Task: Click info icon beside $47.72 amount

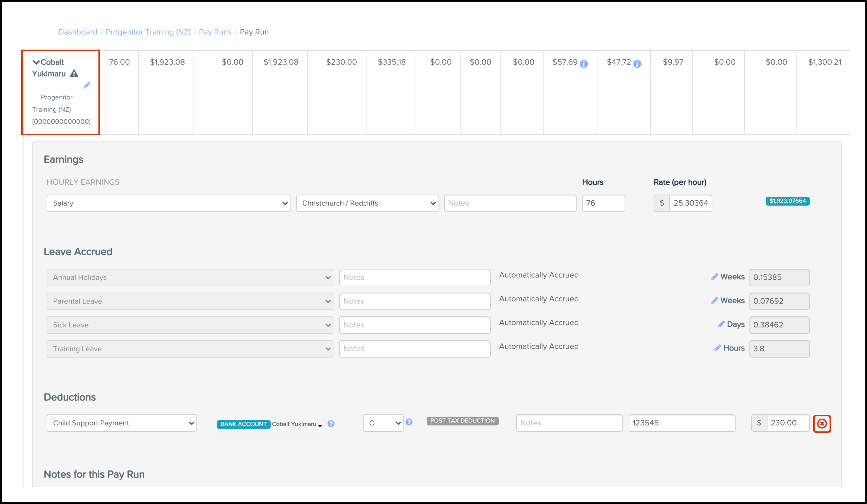Action: pyautogui.click(x=637, y=64)
